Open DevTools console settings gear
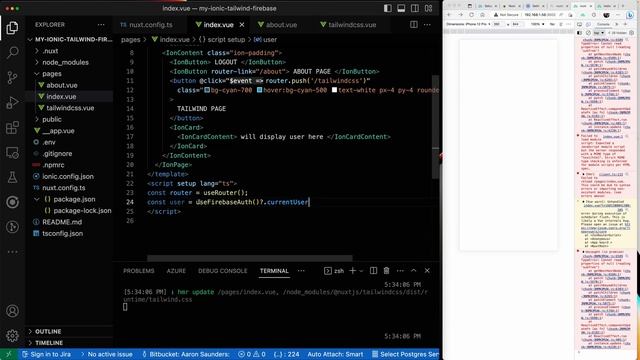This screenshot has width=640, height=360. click(631, 33)
